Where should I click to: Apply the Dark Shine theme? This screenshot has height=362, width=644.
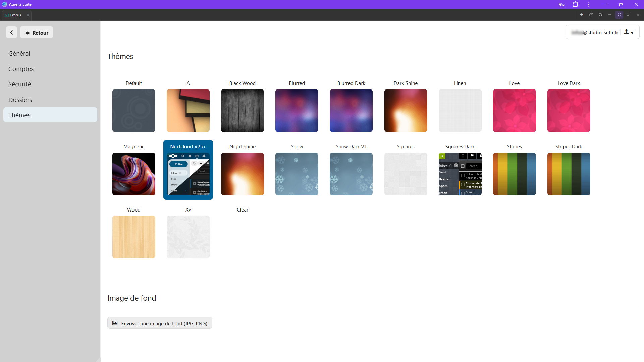406,111
